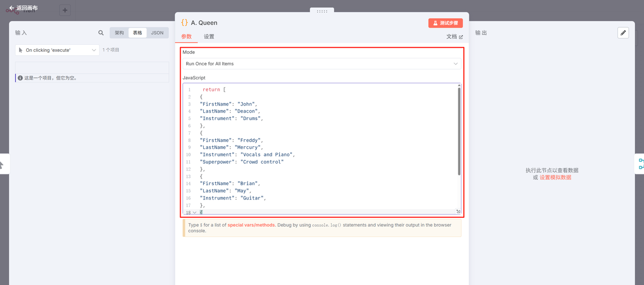
Task: Click the info icon beside 这是一个项目
Action: [x=20, y=78]
